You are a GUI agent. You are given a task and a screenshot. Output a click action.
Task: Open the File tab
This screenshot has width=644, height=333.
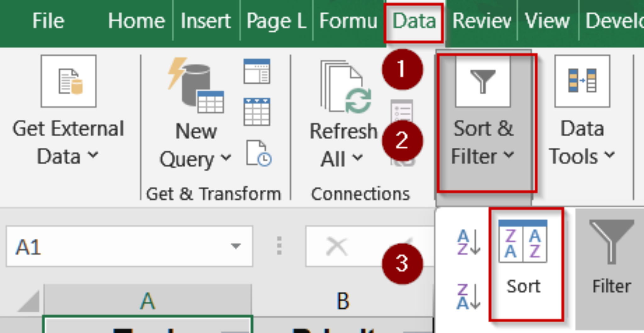tap(48, 21)
